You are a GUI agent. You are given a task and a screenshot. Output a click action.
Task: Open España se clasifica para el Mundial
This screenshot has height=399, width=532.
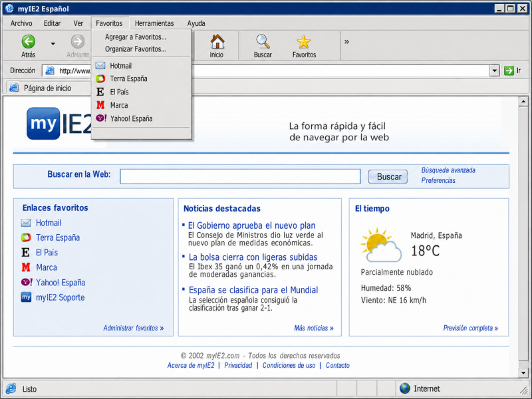click(x=253, y=290)
